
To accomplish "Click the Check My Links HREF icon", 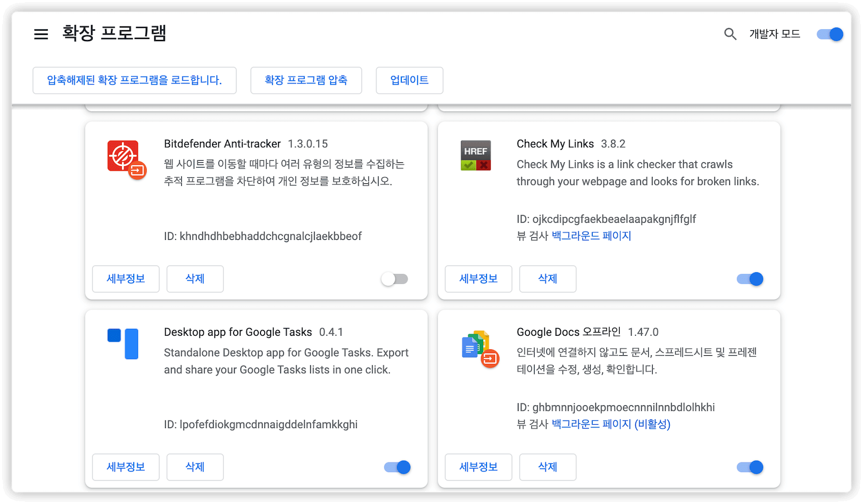I will [x=476, y=155].
